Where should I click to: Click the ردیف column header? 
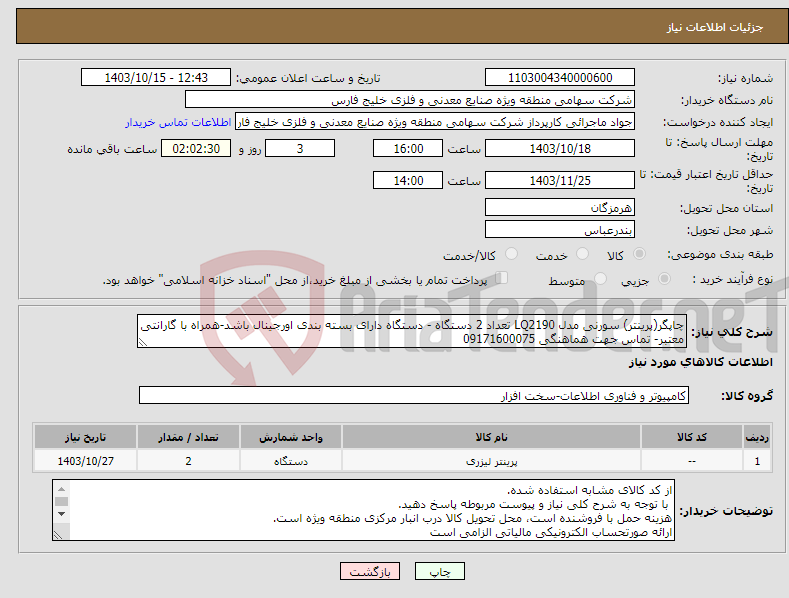point(757,437)
